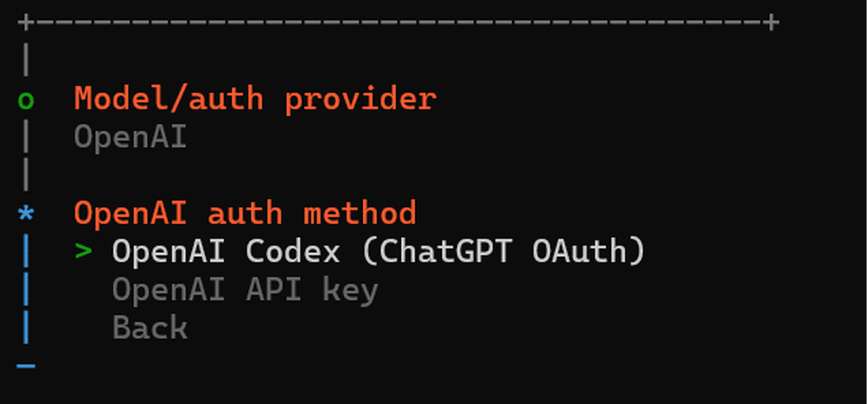Click the blue bar beside OpenAI Codex

click(x=26, y=252)
